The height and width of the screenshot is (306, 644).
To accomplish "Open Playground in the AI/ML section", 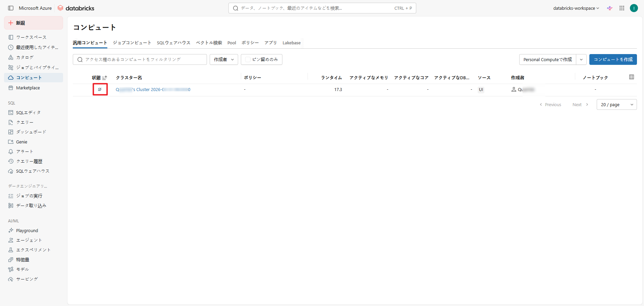I will tap(27, 230).
